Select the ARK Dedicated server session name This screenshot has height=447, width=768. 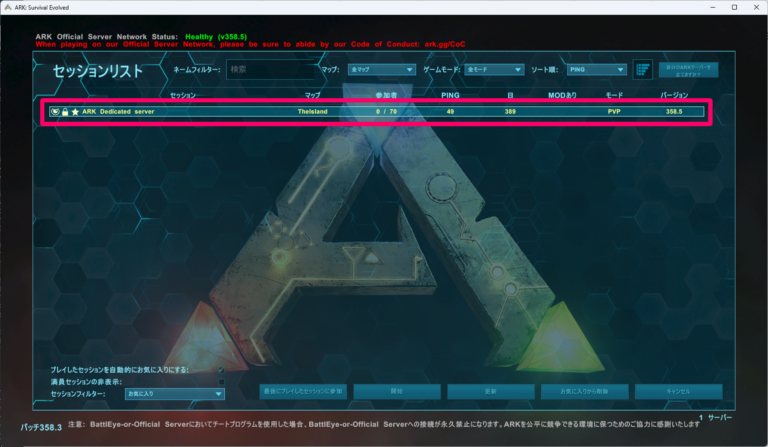pyautogui.click(x=118, y=112)
